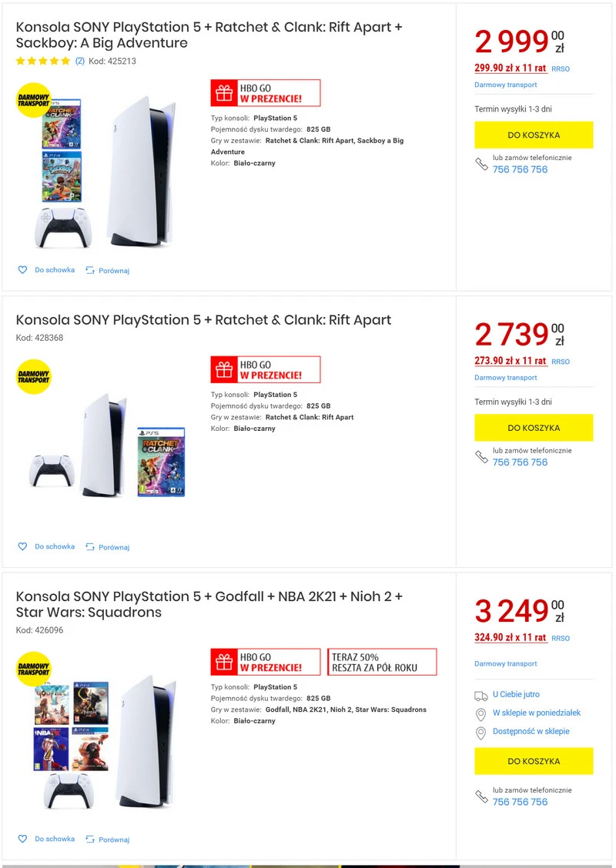
Task: Click the Darmowy Transport yellow badge on first product
Action: [x=32, y=100]
